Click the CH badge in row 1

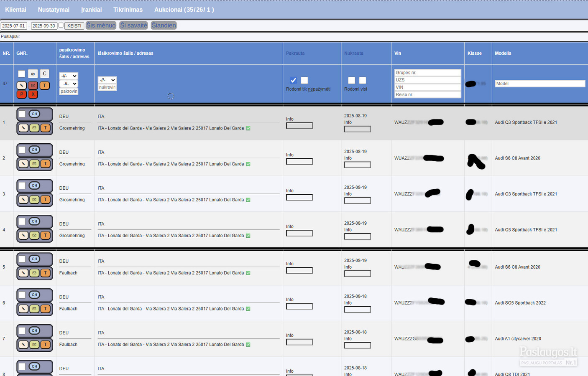pyautogui.click(x=34, y=114)
